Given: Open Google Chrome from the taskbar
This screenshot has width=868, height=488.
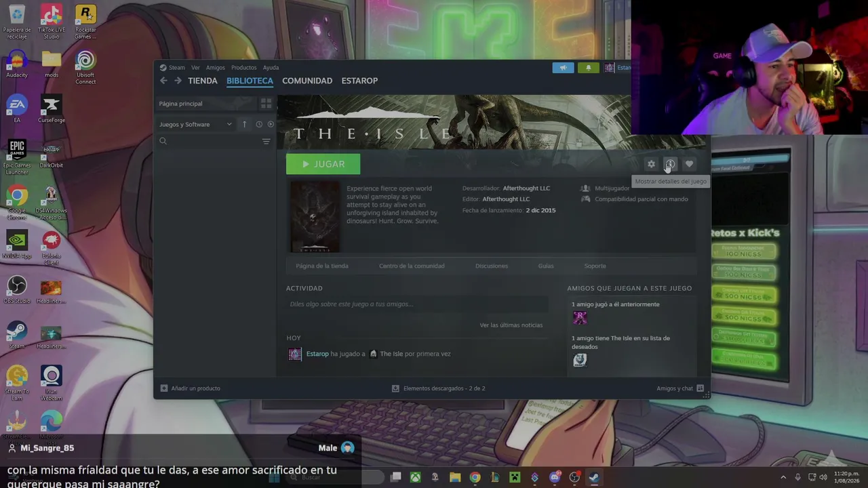Looking at the screenshot, I should coord(475,478).
